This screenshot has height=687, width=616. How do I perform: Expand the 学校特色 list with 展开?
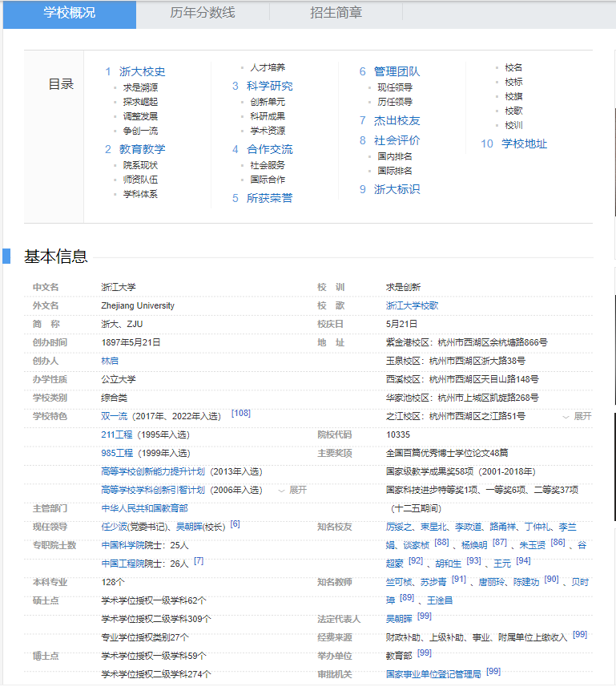tap(293, 491)
